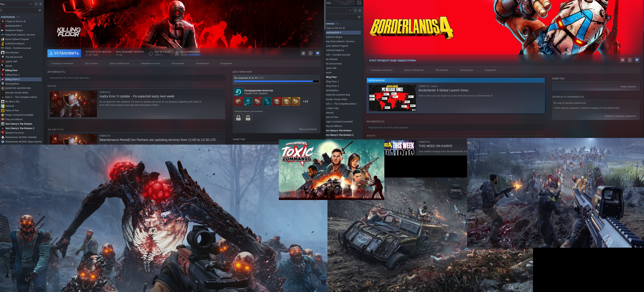Screen dimensions: 644x292
Task: Click grid view icon atop second library
Action: 359,3
